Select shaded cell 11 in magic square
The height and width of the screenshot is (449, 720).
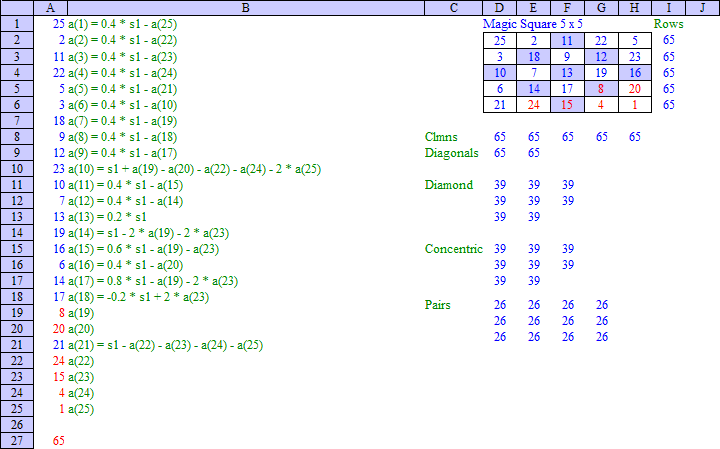click(567, 40)
